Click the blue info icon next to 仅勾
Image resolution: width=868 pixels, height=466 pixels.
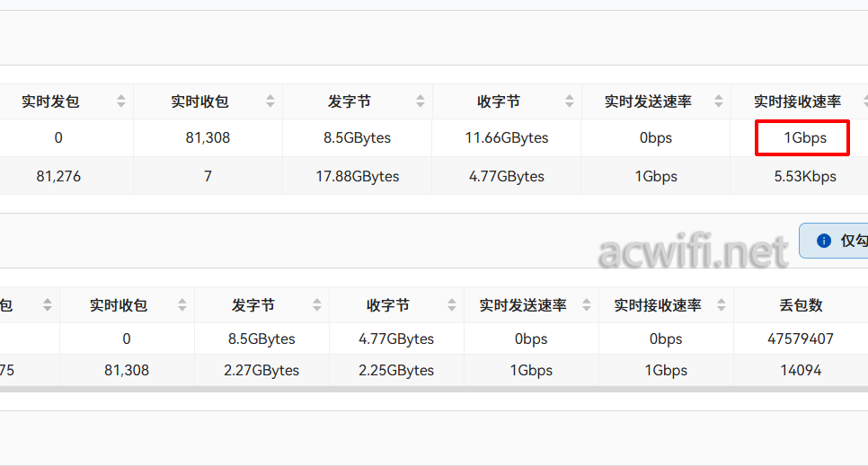[x=824, y=241]
